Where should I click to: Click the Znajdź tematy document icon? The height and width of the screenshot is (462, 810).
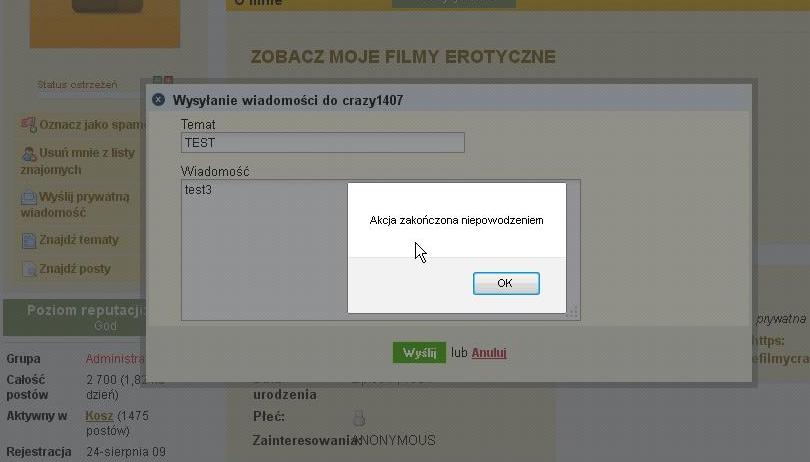(29, 240)
